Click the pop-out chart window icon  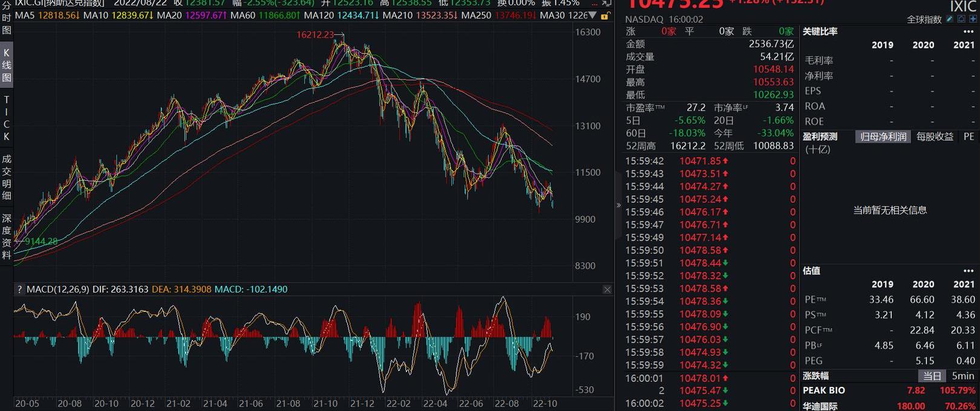click(x=606, y=3)
